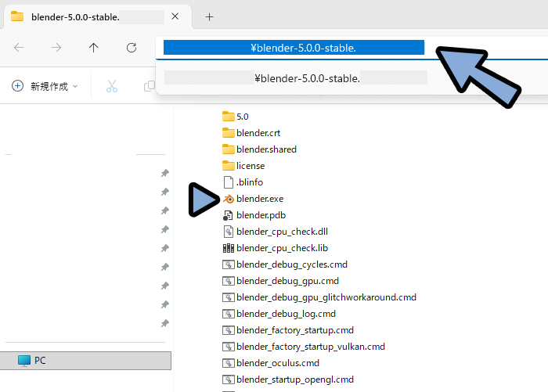The image size is (548, 392).
Task: Click the Cut scissors icon
Action: (112, 86)
